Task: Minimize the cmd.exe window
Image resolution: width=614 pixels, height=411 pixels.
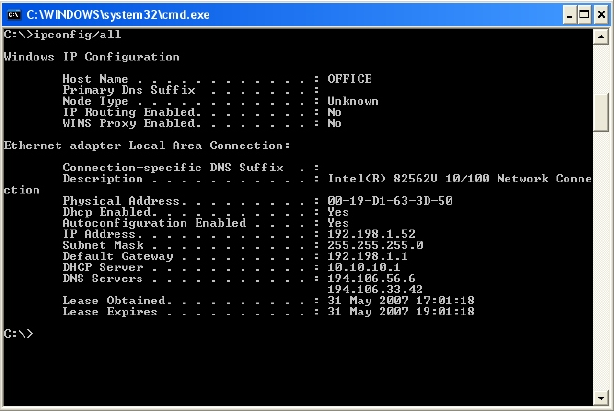Action: tap(569, 15)
